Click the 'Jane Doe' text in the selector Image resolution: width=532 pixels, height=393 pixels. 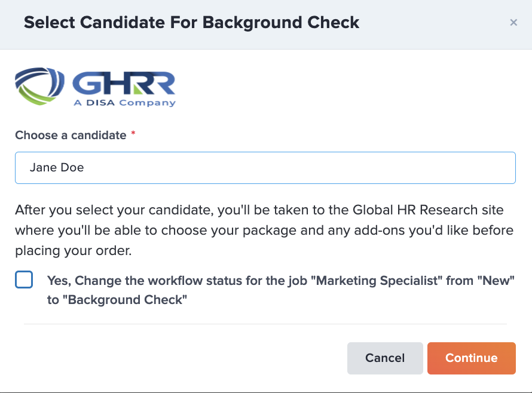(x=57, y=167)
